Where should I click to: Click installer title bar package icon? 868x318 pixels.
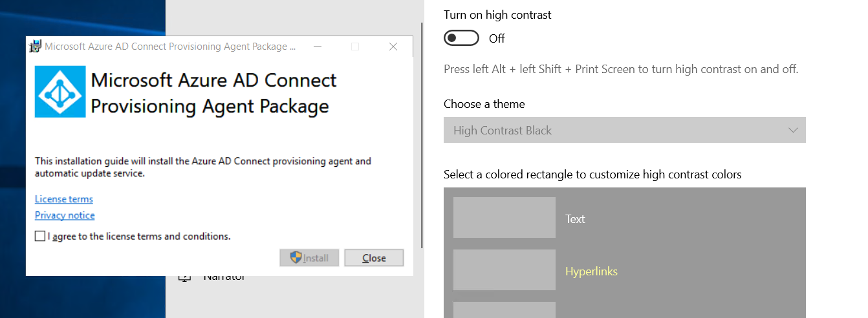[x=35, y=47]
